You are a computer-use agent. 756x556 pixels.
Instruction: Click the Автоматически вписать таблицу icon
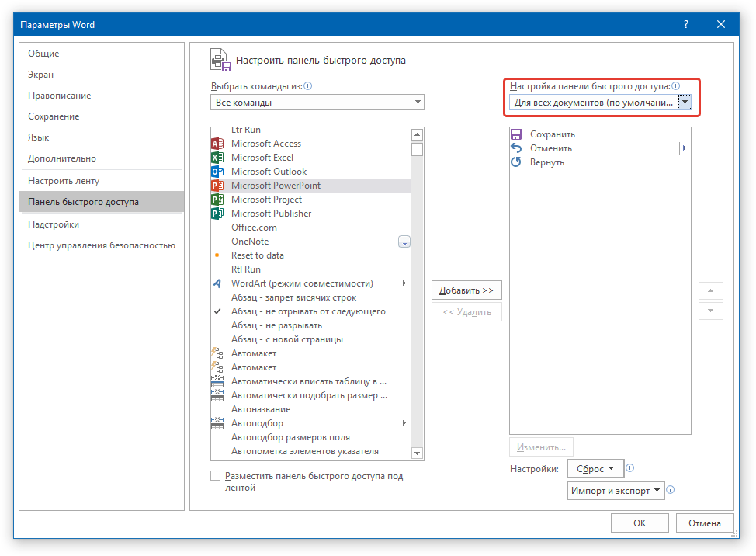(217, 381)
